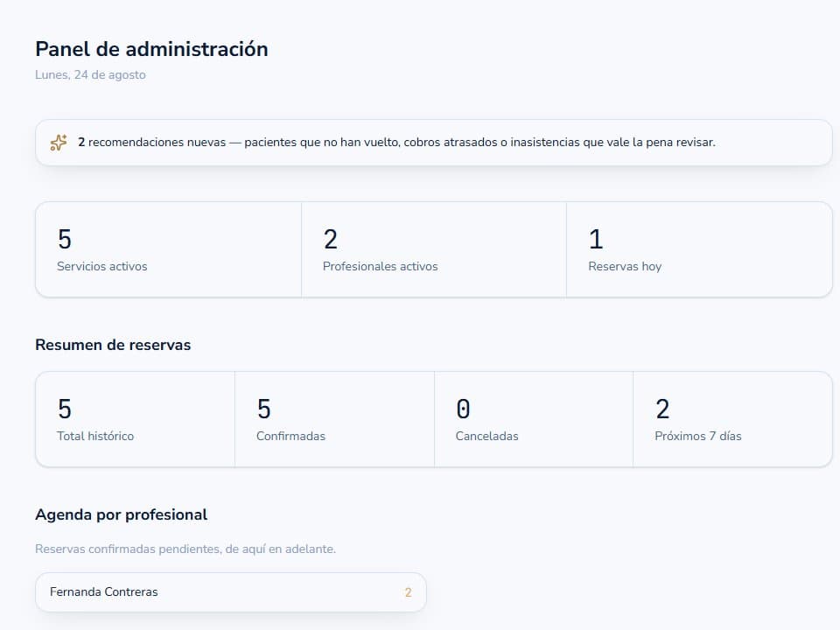Click the Reservas hoy card
840x630 pixels.
699,249
